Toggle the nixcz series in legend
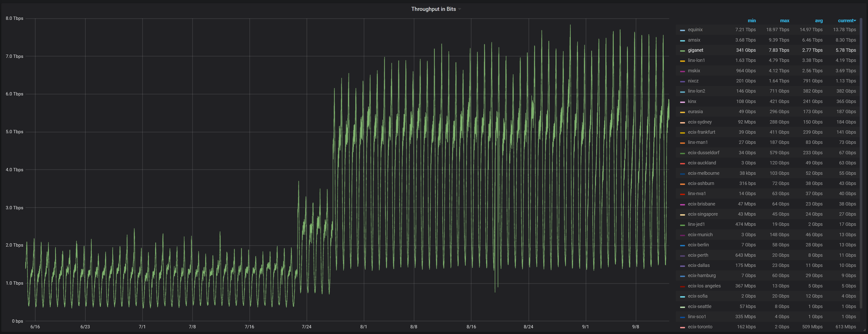This screenshot has height=334, width=868. click(693, 81)
